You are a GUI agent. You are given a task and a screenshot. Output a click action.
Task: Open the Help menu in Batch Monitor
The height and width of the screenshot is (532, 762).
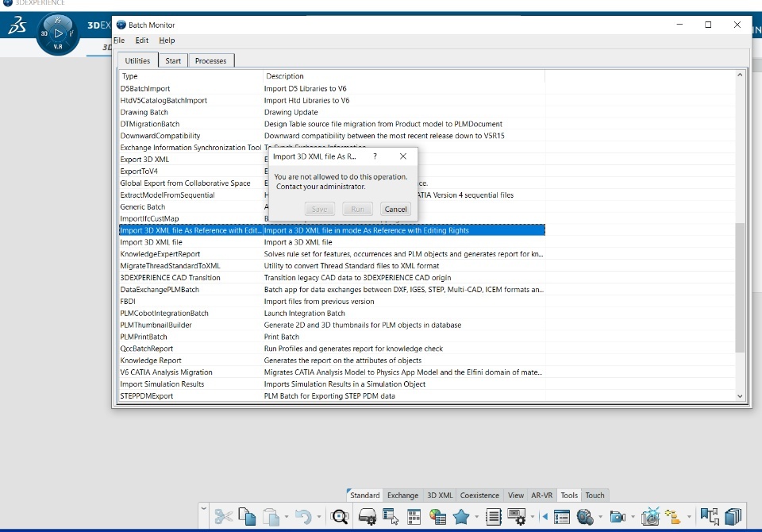tap(167, 40)
